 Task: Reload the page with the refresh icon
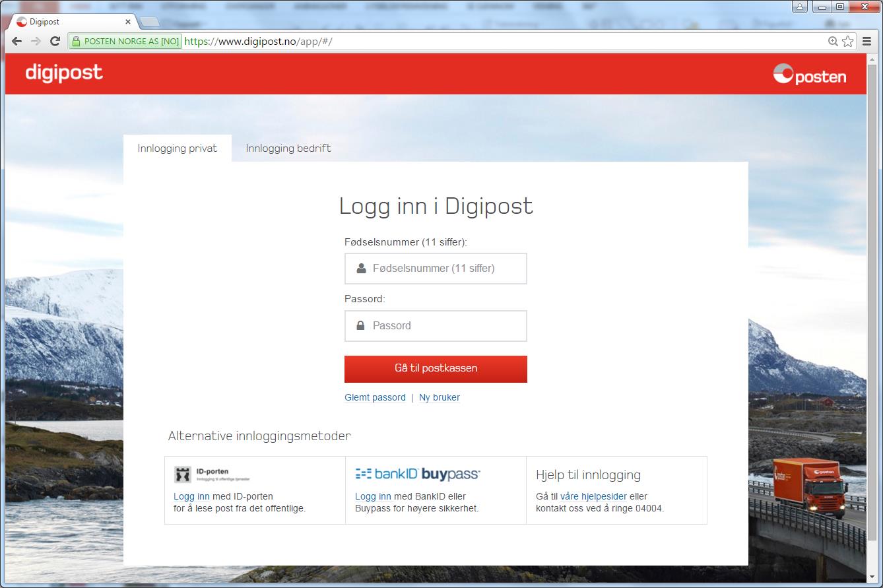[55, 42]
